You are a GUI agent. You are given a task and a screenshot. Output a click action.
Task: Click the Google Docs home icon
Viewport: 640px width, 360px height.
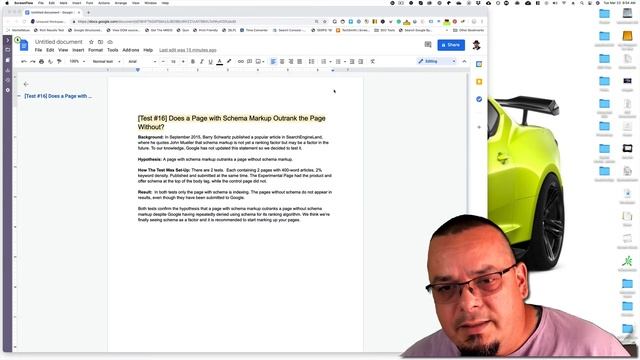(x=24, y=45)
